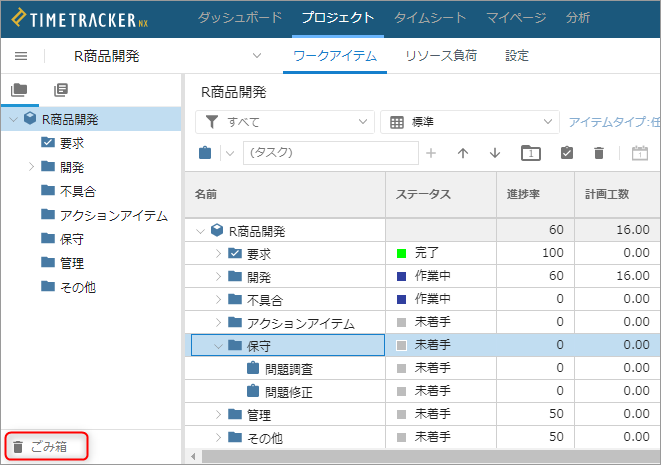Toggle the 要求 checkbox icon in table

pos(235,253)
